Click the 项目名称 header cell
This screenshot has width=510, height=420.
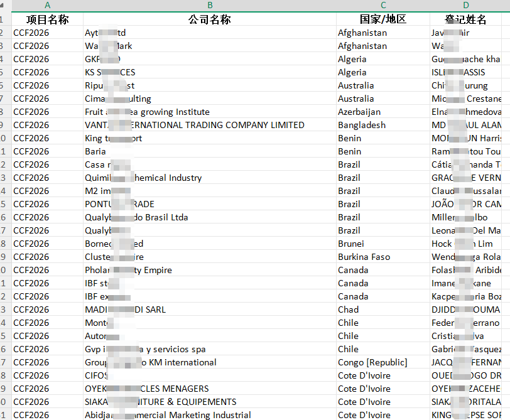click(x=47, y=19)
